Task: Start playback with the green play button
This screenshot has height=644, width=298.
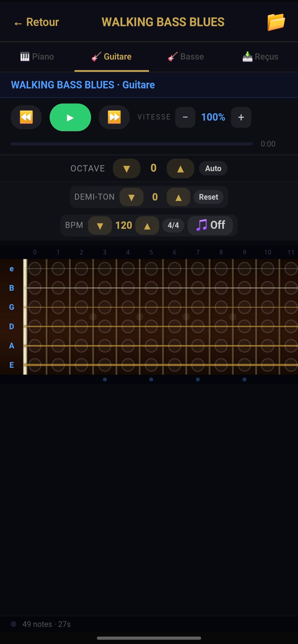Action: [x=70, y=117]
